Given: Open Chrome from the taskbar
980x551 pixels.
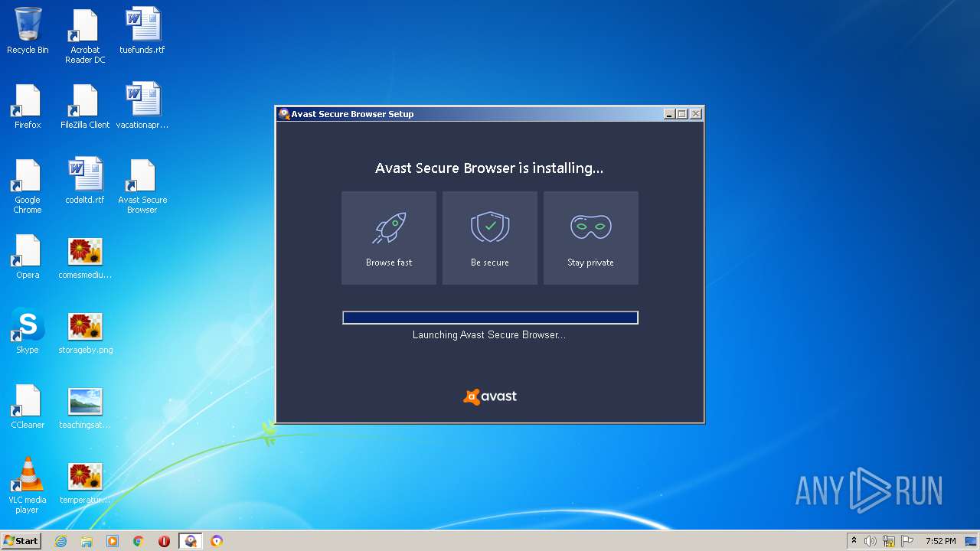Looking at the screenshot, I should click(139, 541).
